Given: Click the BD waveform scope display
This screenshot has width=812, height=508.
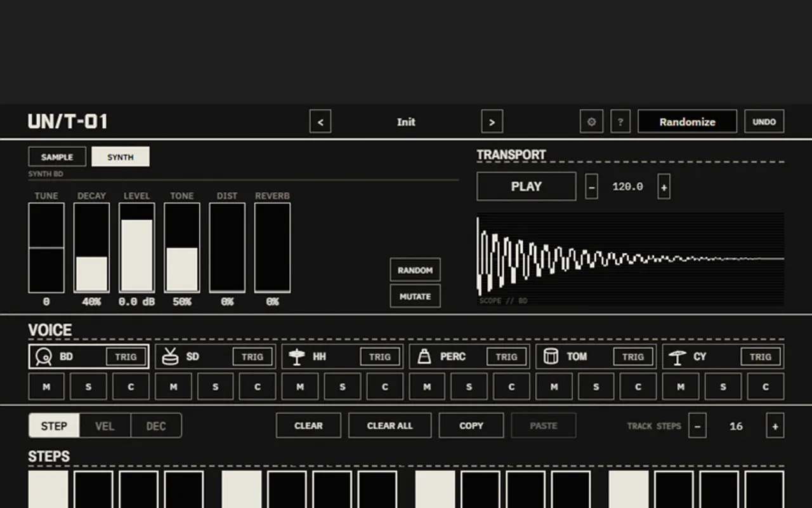Looking at the screenshot, I should pyautogui.click(x=631, y=259).
